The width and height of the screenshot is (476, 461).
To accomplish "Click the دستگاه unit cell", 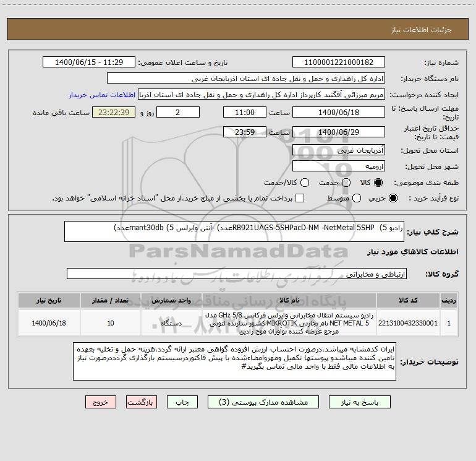I will coord(171,323).
